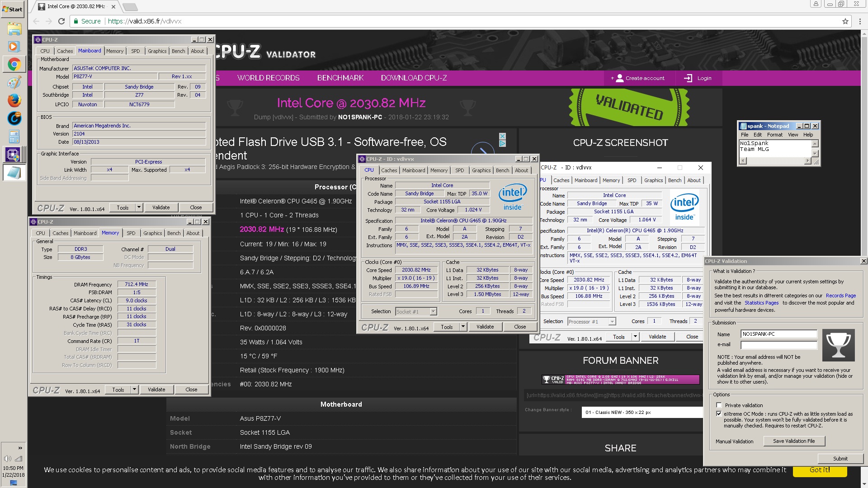Viewport: 868px width, 488px height.
Task: Open the Change Banner style dropdown
Action: (x=642, y=413)
